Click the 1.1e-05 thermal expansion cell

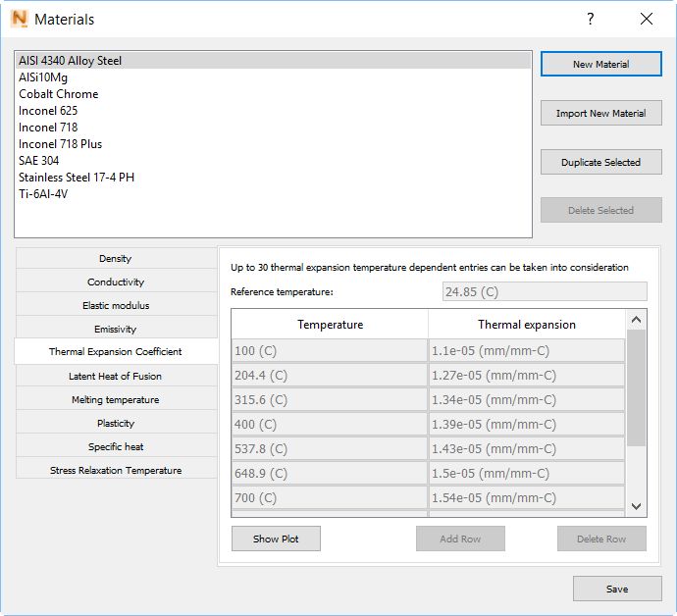tap(527, 350)
